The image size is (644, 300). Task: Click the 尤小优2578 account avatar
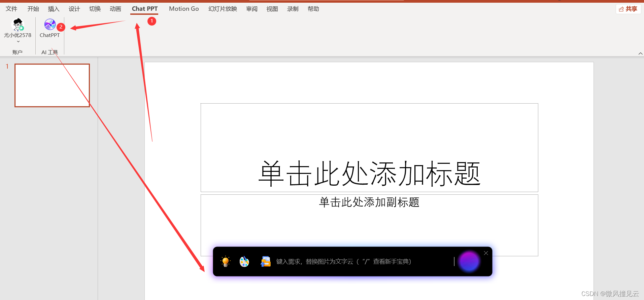coord(18,25)
